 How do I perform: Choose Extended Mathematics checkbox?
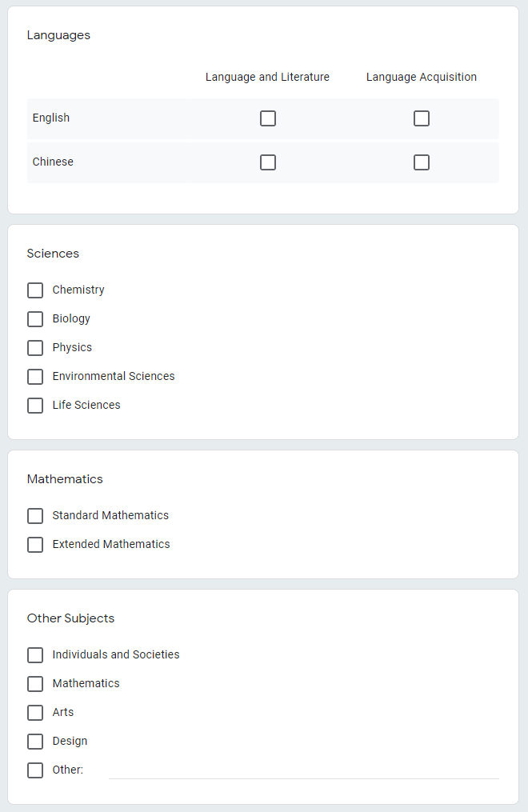coord(35,545)
